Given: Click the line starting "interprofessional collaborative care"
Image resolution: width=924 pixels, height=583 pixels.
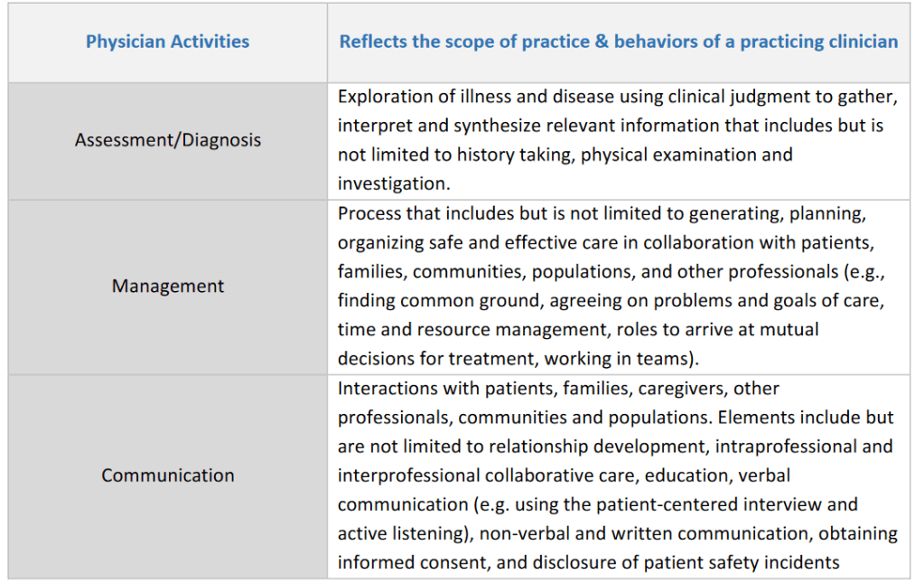Looking at the screenshot, I should (564, 475).
